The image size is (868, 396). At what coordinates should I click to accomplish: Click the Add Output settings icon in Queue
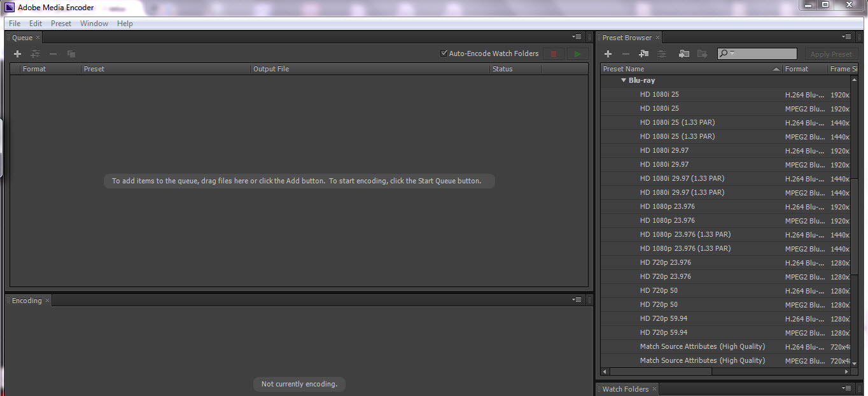tap(35, 54)
